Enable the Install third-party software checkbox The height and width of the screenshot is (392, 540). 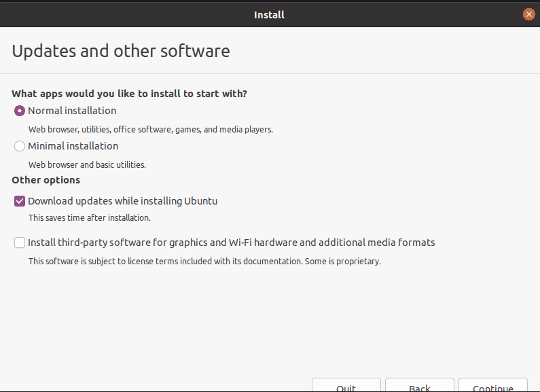tap(20, 243)
